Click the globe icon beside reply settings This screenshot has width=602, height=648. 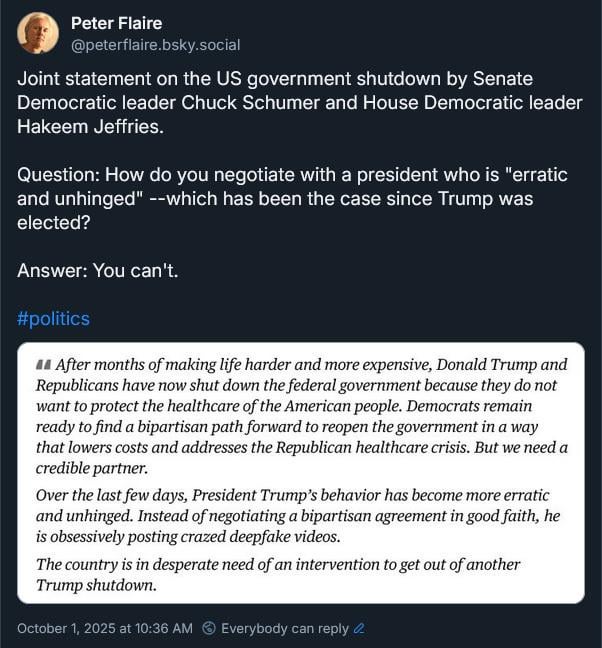click(209, 628)
